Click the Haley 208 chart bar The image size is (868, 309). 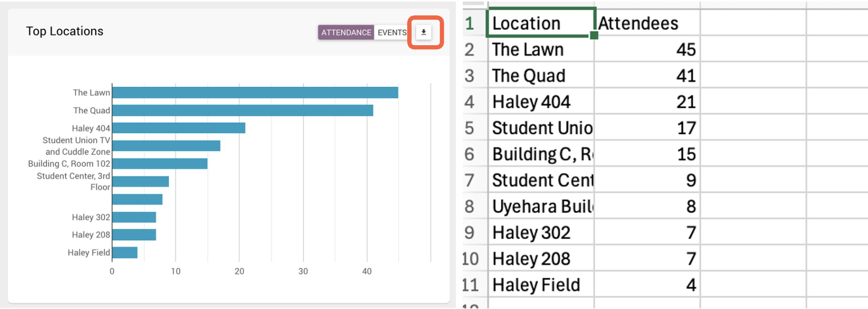coord(134,234)
